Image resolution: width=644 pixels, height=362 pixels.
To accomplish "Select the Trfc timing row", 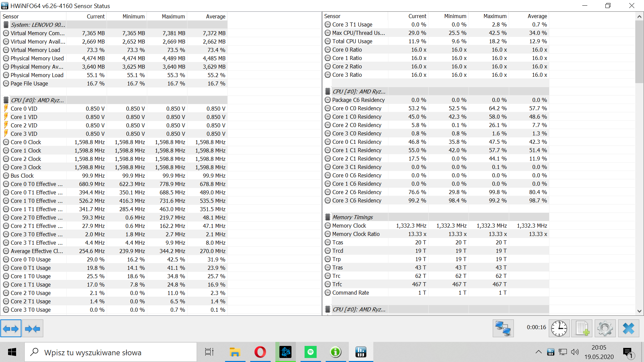I will (x=436, y=284).
